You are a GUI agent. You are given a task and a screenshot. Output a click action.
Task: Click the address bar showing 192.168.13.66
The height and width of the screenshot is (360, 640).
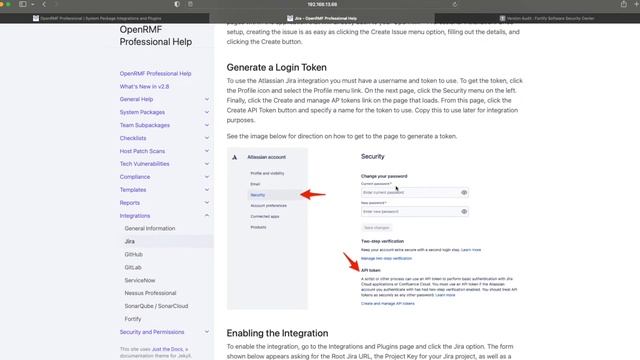pos(322,4)
